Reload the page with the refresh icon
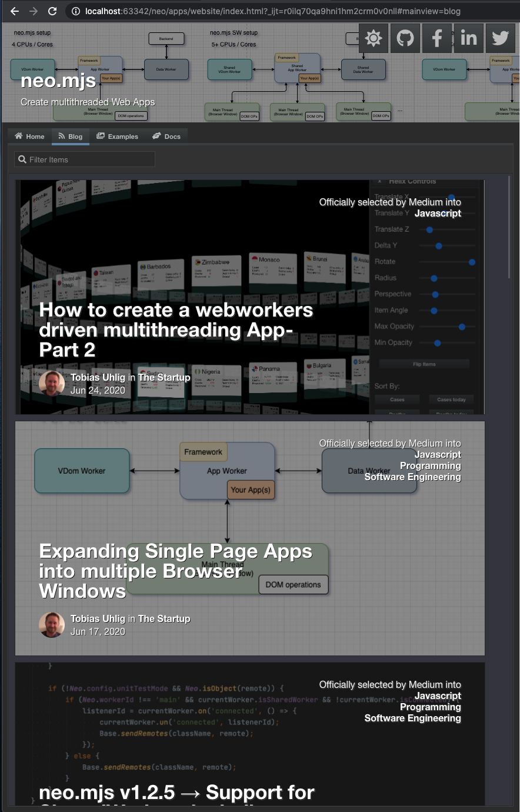 pos(52,11)
